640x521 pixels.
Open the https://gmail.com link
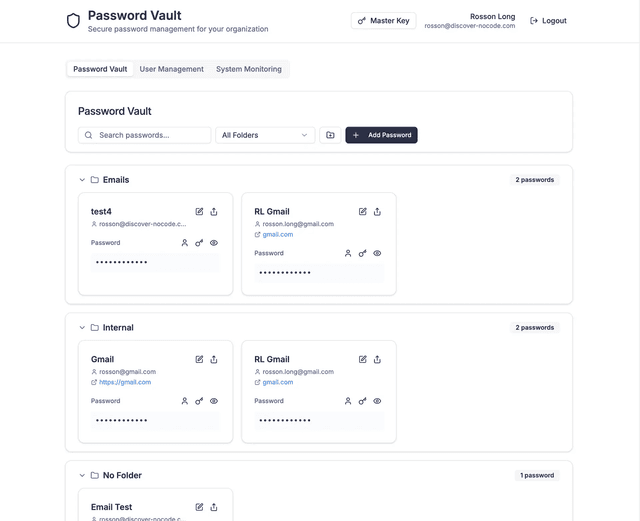pos(125,382)
